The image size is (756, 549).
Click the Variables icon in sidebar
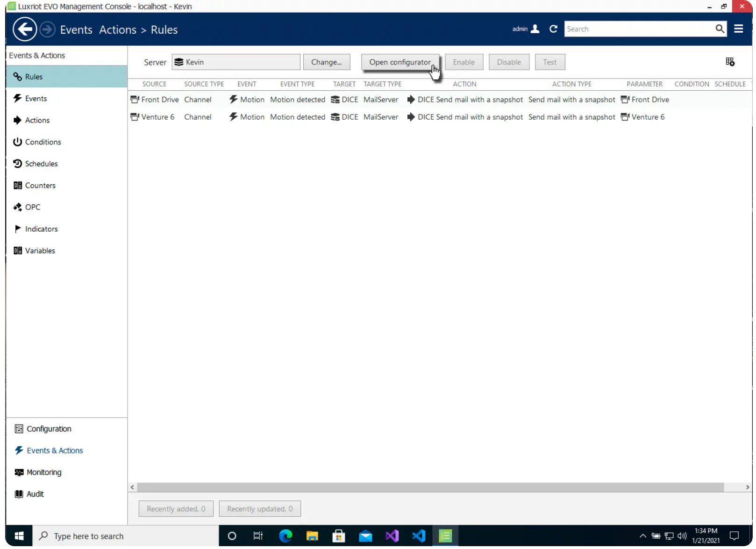point(18,251)
